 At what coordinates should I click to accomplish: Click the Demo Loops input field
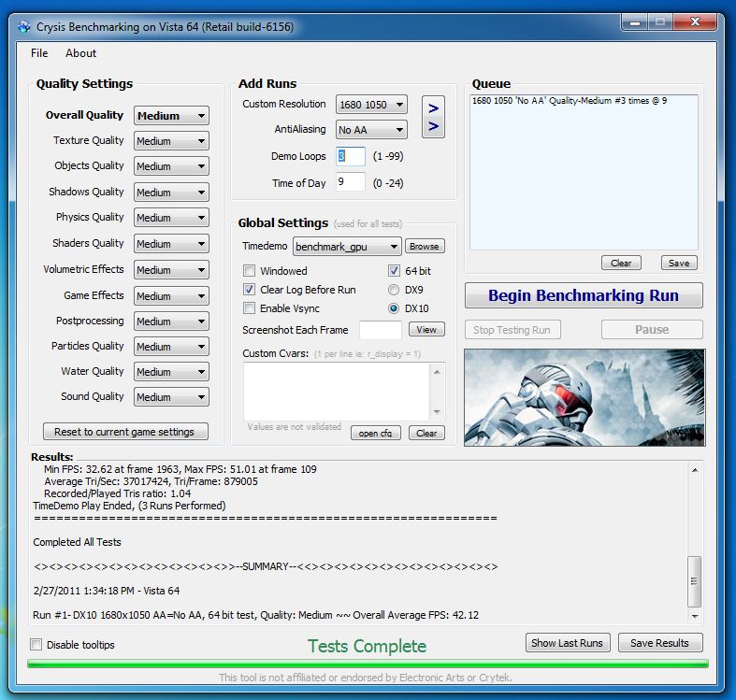[350, 156]
